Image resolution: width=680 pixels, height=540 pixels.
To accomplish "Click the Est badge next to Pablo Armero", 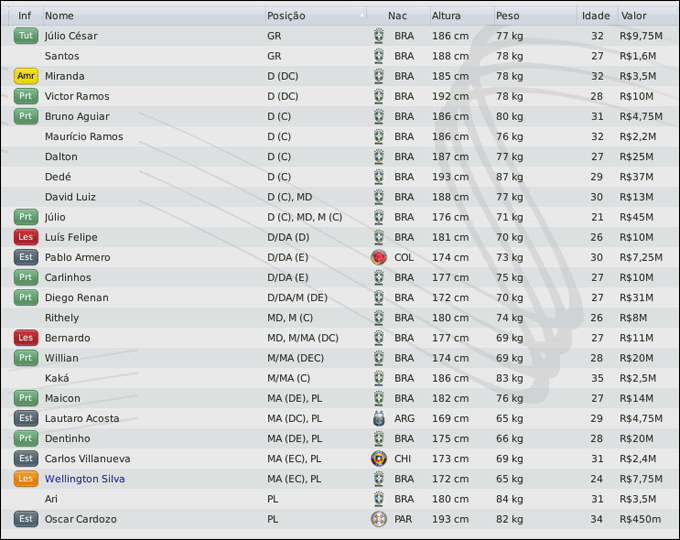I will (26, 257).
